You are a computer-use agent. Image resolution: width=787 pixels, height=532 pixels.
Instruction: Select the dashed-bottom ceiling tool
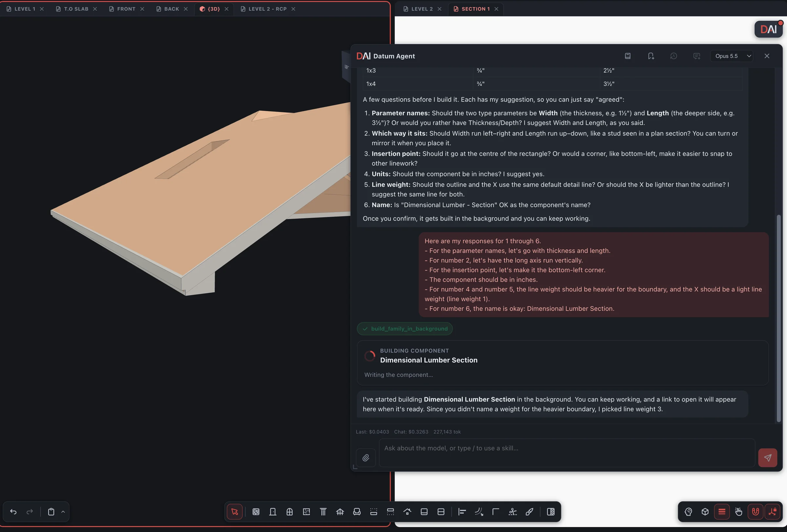coord(391,512)
